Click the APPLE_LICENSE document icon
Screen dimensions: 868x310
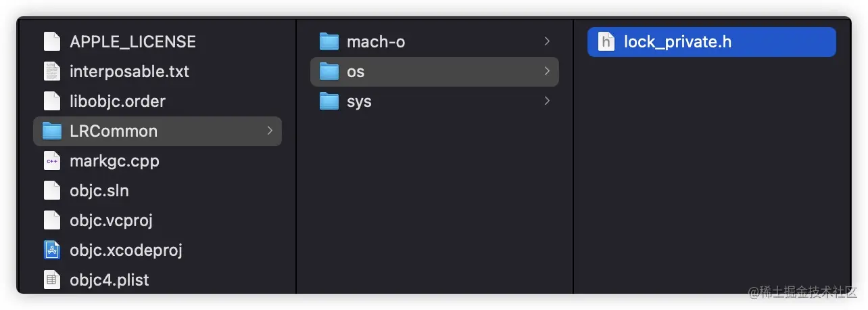52,42
